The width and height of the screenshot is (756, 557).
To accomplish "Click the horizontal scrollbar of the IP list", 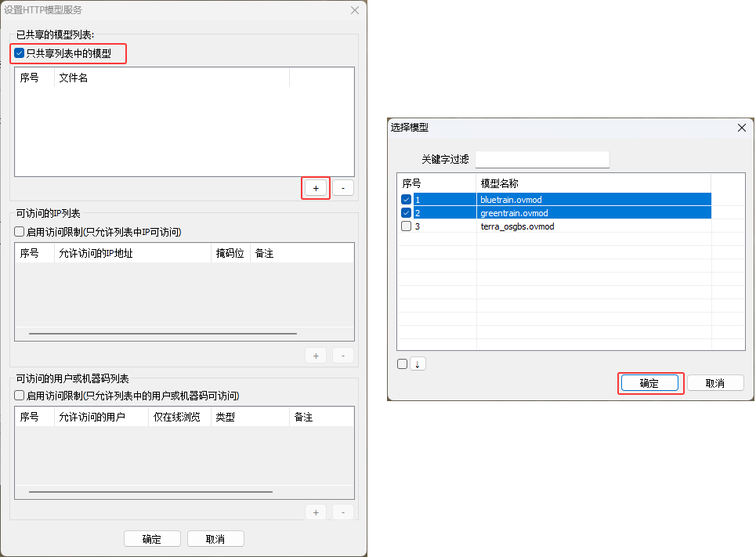I will [x=163, y=334].
